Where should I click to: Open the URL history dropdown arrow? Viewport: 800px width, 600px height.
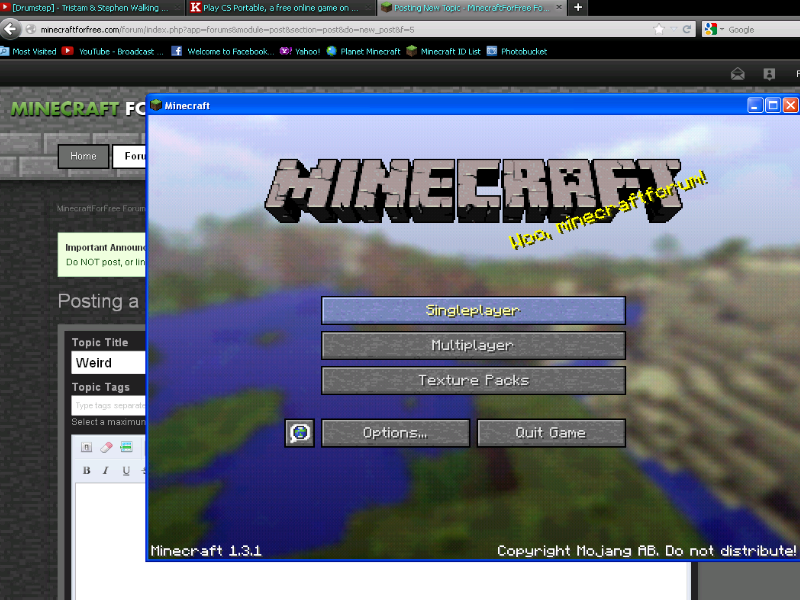pyautogui.click(x=673, y=29)
